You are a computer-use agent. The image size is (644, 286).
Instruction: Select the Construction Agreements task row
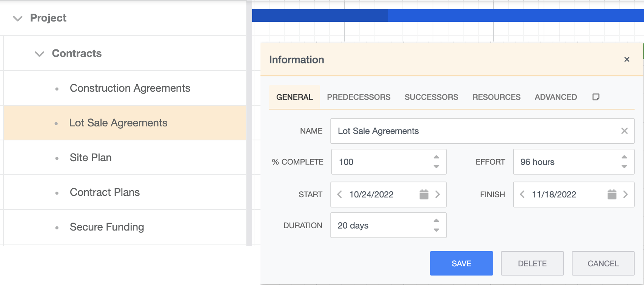tap(125, 88)
